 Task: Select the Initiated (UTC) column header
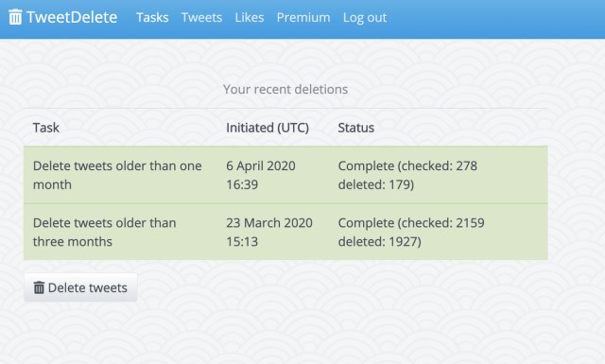pyautogui.click(x=268, y=128)
